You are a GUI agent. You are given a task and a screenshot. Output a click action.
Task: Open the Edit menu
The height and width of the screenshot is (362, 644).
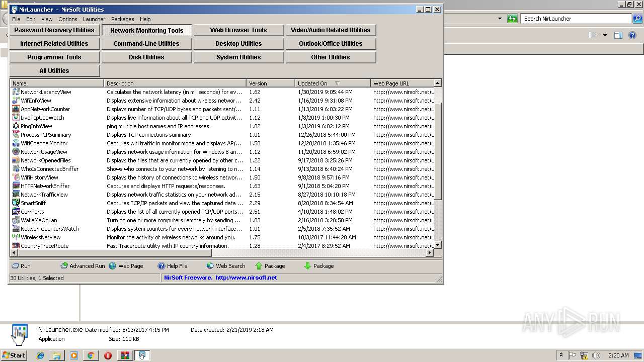pos(31,19)
